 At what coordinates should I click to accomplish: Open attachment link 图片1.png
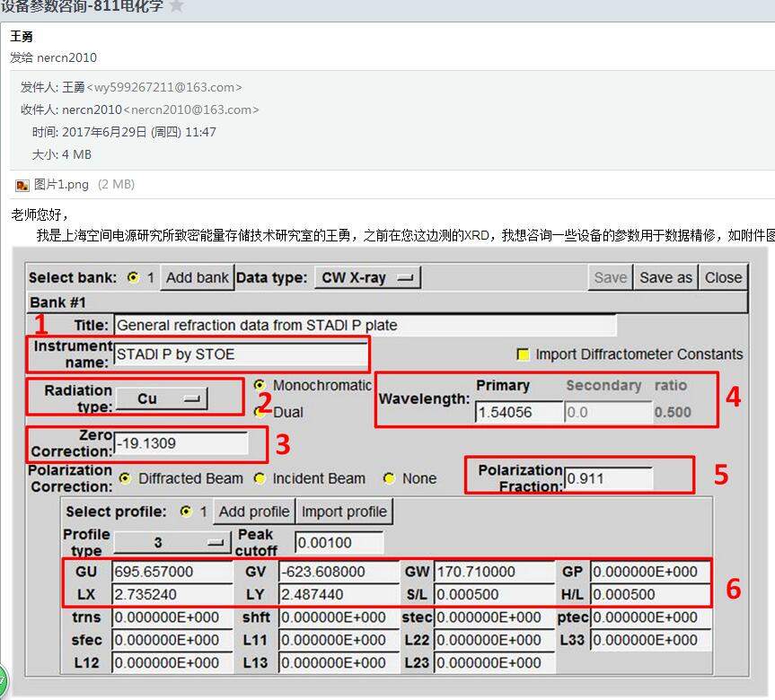click(61, 184)
